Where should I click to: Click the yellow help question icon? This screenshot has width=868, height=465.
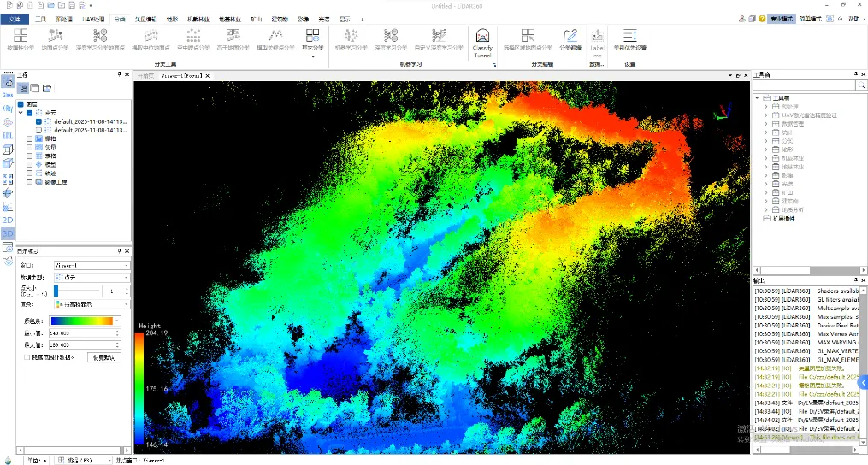point(762,19)
